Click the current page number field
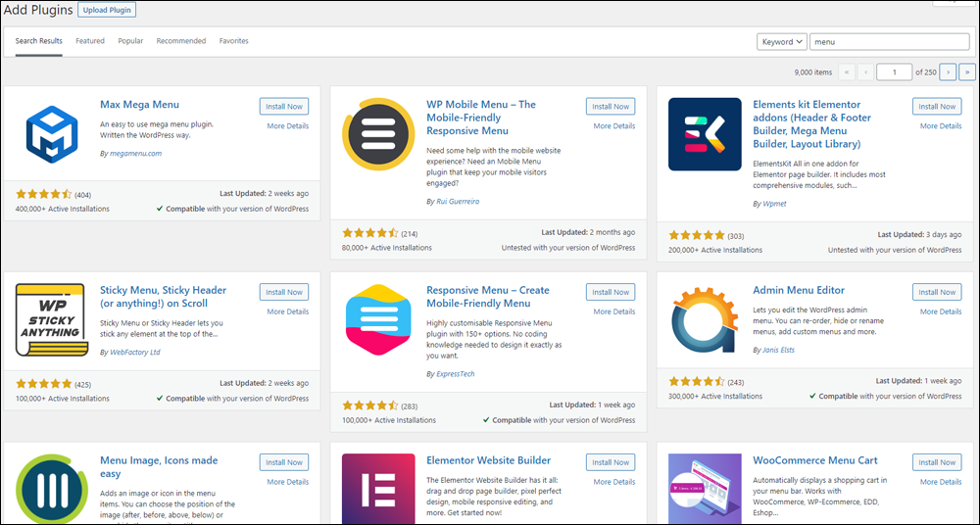The width and height of the screenshot is (980, 525). pos(894,72)
